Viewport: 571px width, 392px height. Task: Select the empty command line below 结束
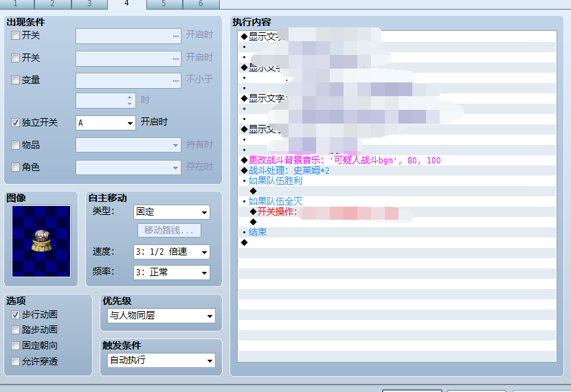(397, 242)
